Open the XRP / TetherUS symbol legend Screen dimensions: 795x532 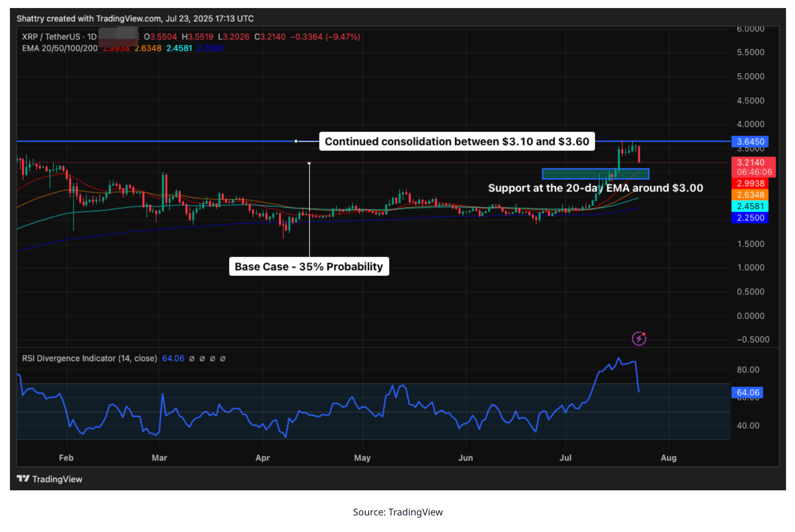59,37
